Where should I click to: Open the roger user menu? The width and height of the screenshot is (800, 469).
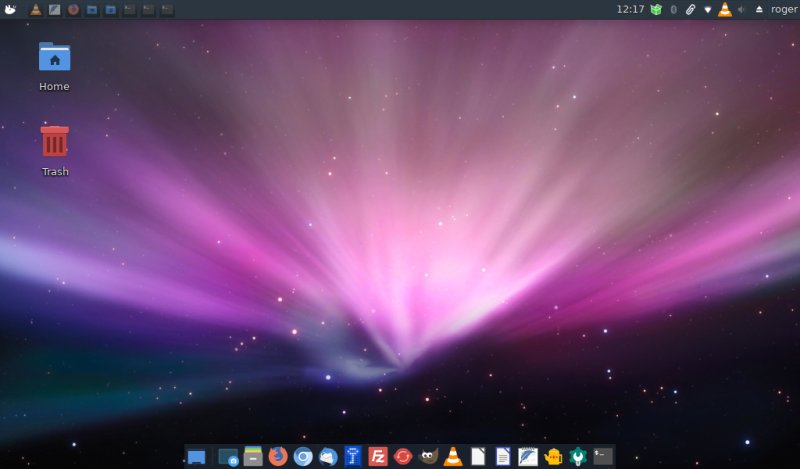pos(784,9)
